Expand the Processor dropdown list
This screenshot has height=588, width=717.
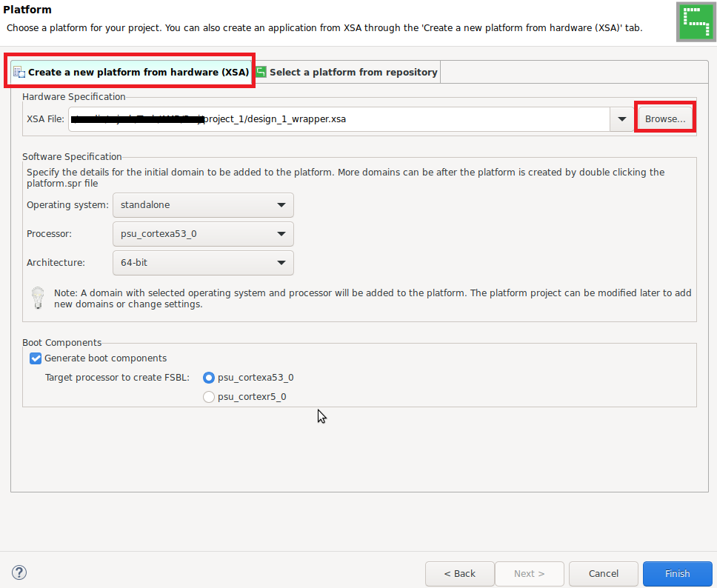pos(202,234)
